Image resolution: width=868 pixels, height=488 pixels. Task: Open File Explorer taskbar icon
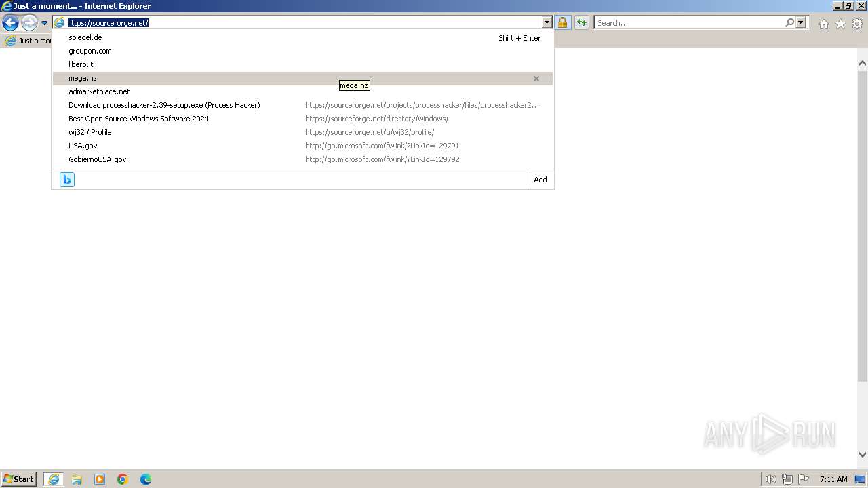[x=77, y=479]
